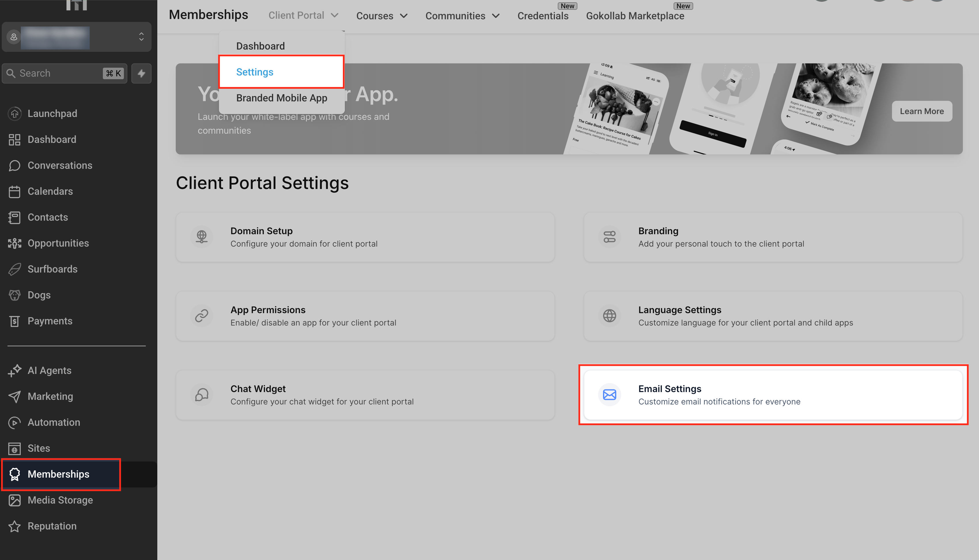The height and width of the screenshot is (560, 979).
Task: Click the Learn More button
Action: coord(921,111)
